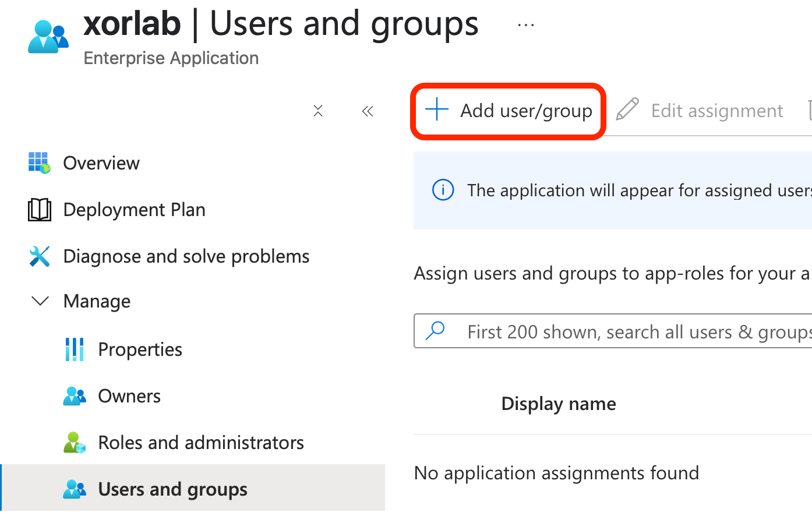Close the sidebar search with X icon
Screen dimensions: 812x523
[318, 111]
